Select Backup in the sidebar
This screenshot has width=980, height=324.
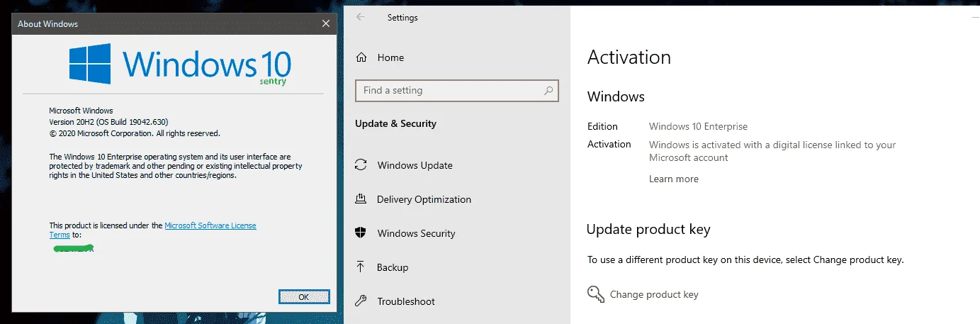click(x=393, y=267)
